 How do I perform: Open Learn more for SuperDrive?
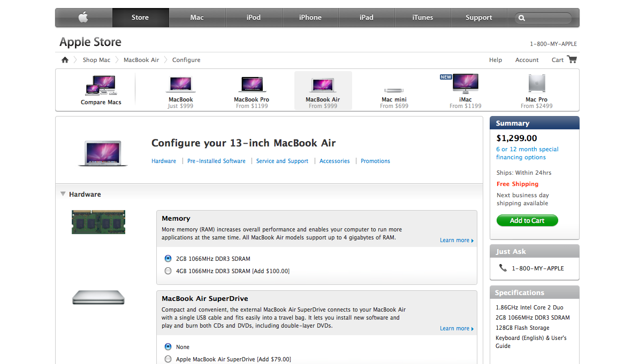[x=457, y=329]
